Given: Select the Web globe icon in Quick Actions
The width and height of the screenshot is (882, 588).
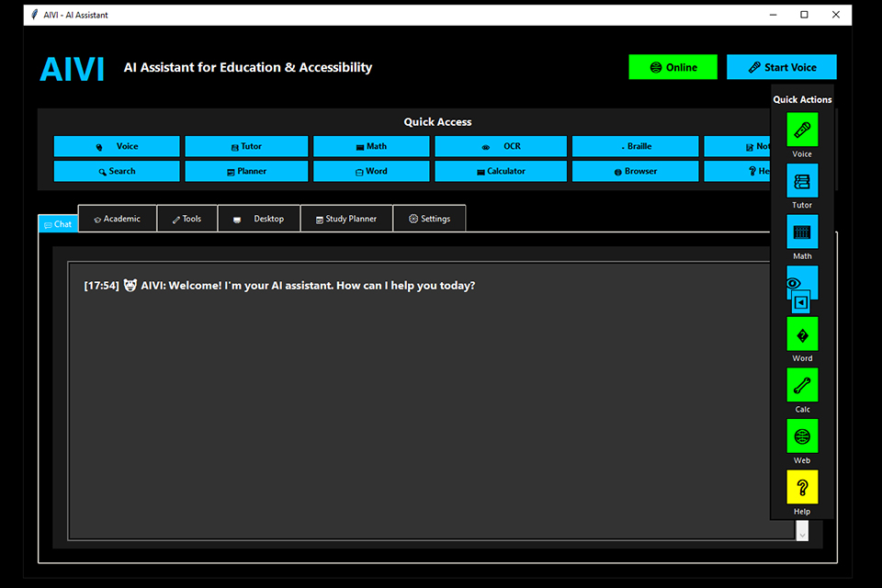Looking at the screenshot, I should 802,435.
